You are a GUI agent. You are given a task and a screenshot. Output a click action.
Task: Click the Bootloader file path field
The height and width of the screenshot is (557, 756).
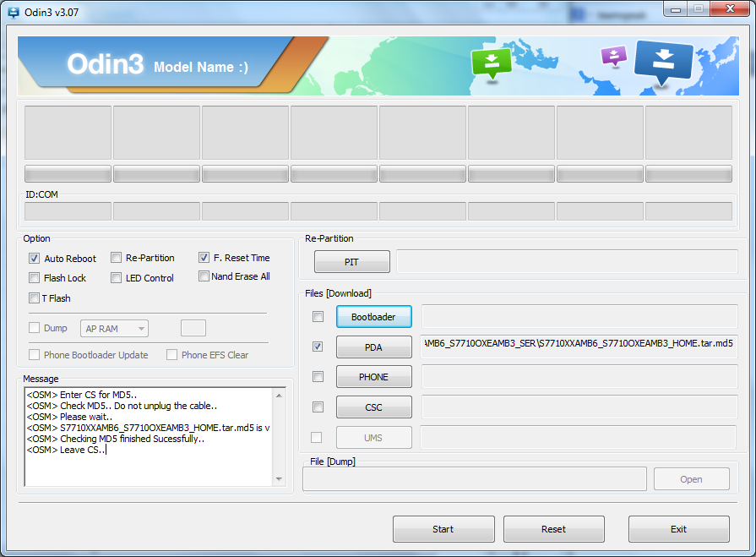pos(579,316)
